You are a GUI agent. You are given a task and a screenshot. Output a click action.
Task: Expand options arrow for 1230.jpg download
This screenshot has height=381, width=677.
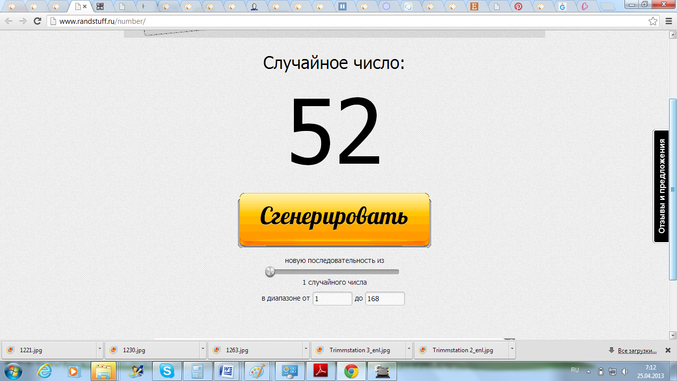pyautogui.click(x=202, y=350)
